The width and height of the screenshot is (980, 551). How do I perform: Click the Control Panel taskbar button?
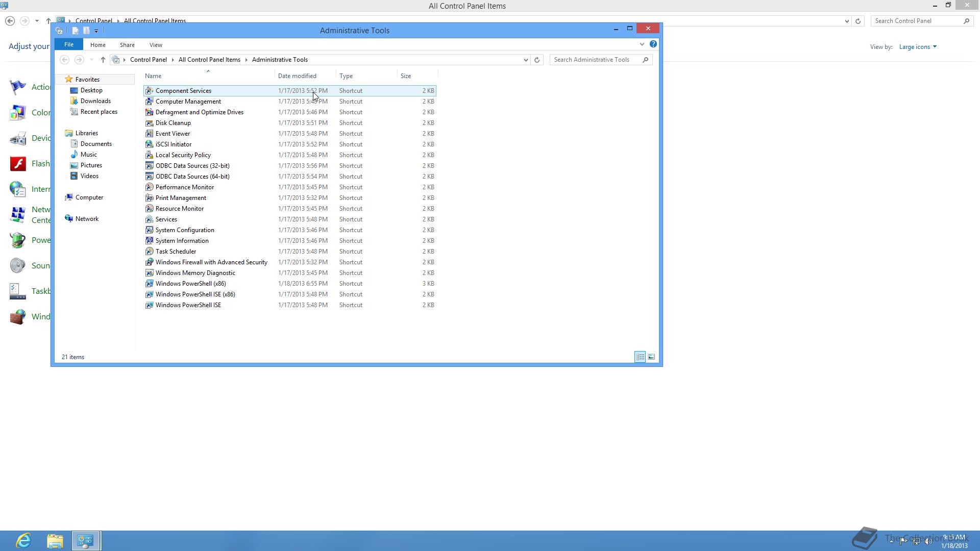pos(86,541)
